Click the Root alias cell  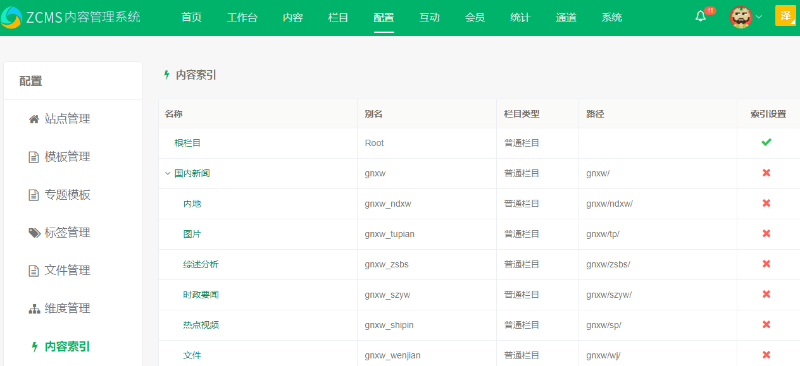(374, 143)
